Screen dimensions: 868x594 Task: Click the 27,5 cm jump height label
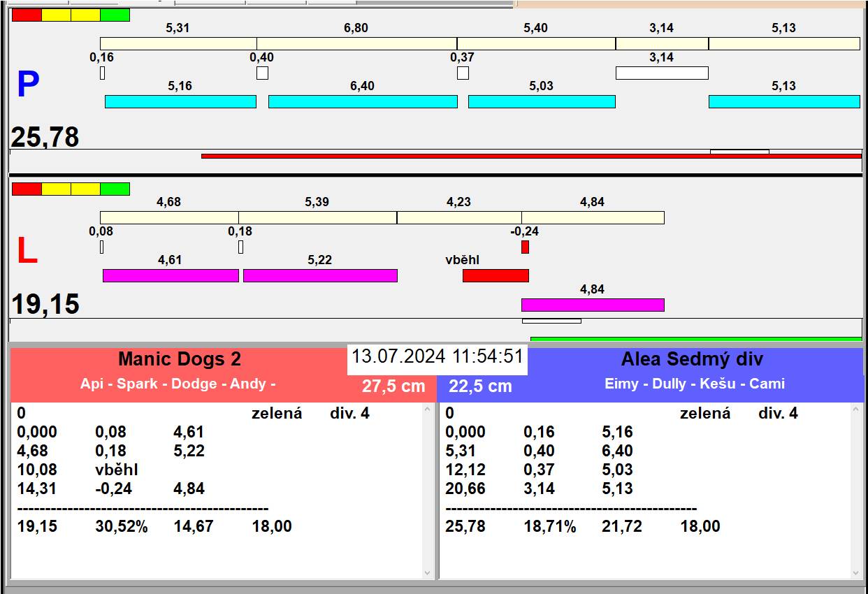[x=393, y=386]
